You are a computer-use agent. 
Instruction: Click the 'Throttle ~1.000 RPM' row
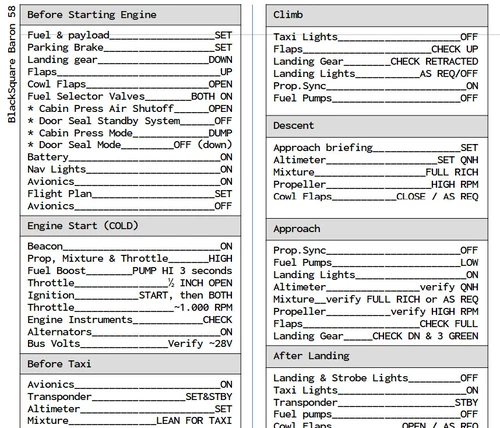[x=130, y=307]
